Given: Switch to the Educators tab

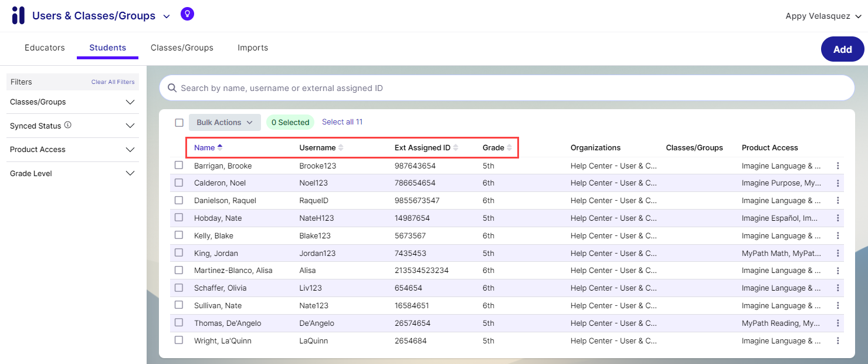Looking at the screenshot, I should (x=45, y=48).
